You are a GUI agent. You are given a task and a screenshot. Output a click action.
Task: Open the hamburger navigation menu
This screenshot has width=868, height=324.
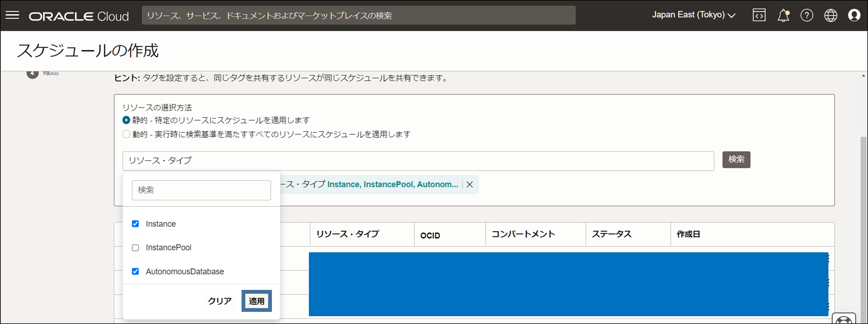click(x=12, y=15)
